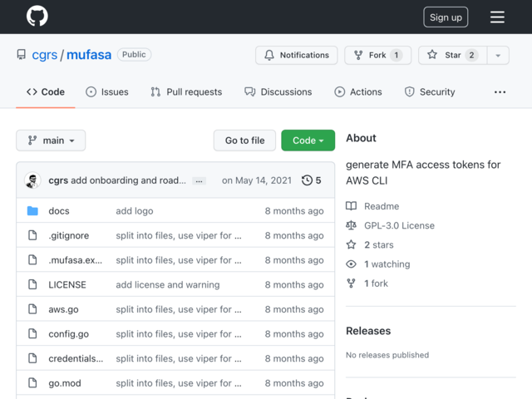Click the docs folder icon
The width and height of the screenshot is (532, 399).
pos(32,211)
